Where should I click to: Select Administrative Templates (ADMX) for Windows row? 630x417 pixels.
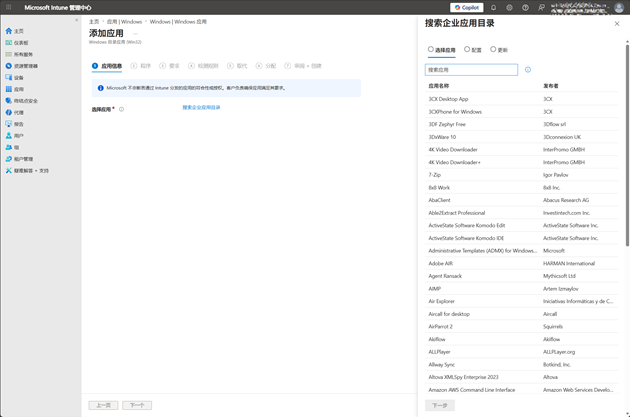pos(522,251)
